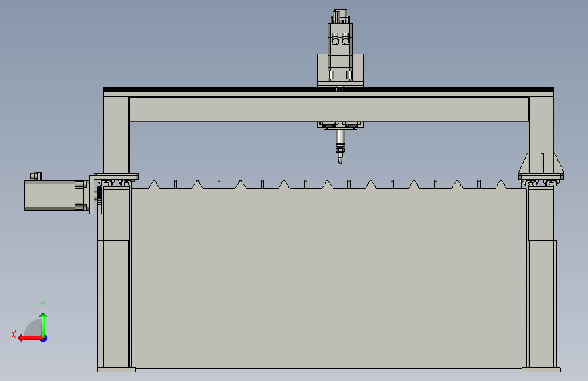This screenshot has height=381, width=588.
Task: Pick the cutting head nozzle tip below the beam
Action: tap(340, 160)
